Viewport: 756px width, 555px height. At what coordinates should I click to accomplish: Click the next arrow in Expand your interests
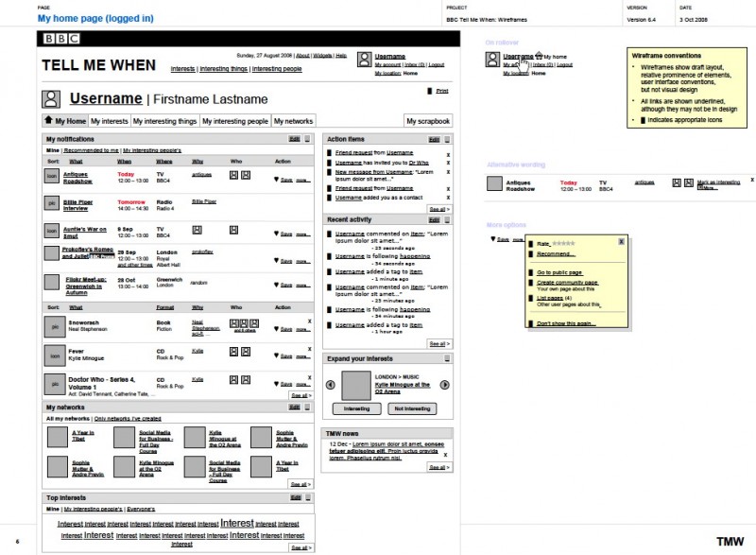click(445, 385)
